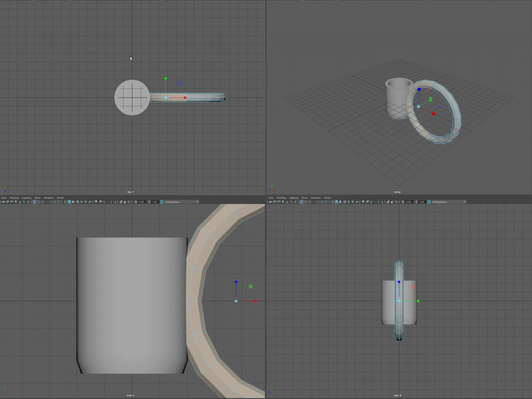Open Shading menu in the front panel
The image size is (532, 399).
pyautogui.click(x=14, y=198)
